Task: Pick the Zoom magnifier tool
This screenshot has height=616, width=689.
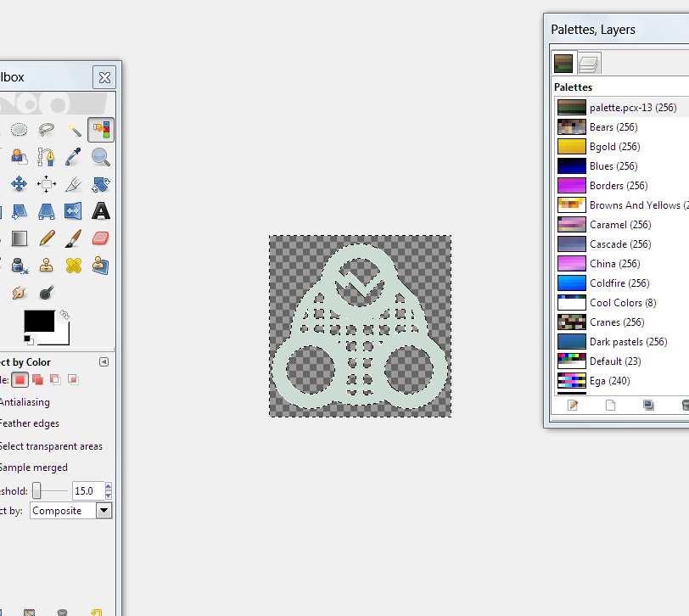Action: (101, 157)
